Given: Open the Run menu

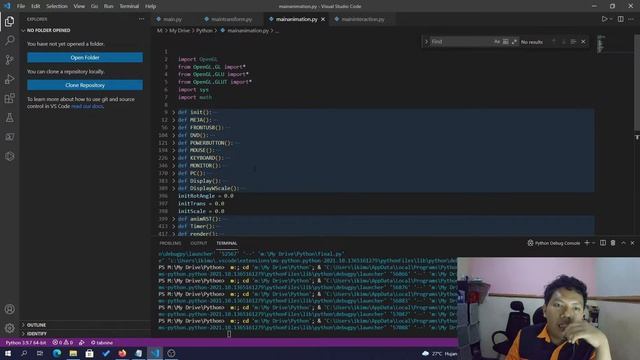Looking at the screenshot, I should click(x=108, y=6).
